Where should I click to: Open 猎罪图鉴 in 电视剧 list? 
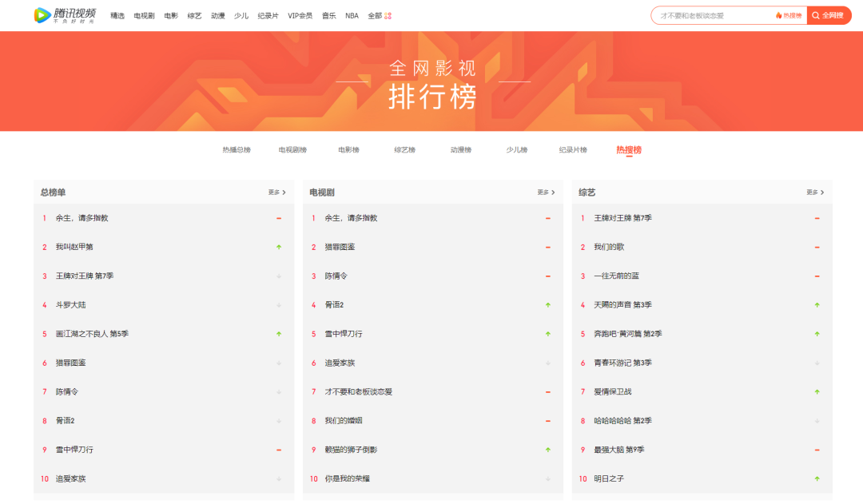tap(340, 247)
